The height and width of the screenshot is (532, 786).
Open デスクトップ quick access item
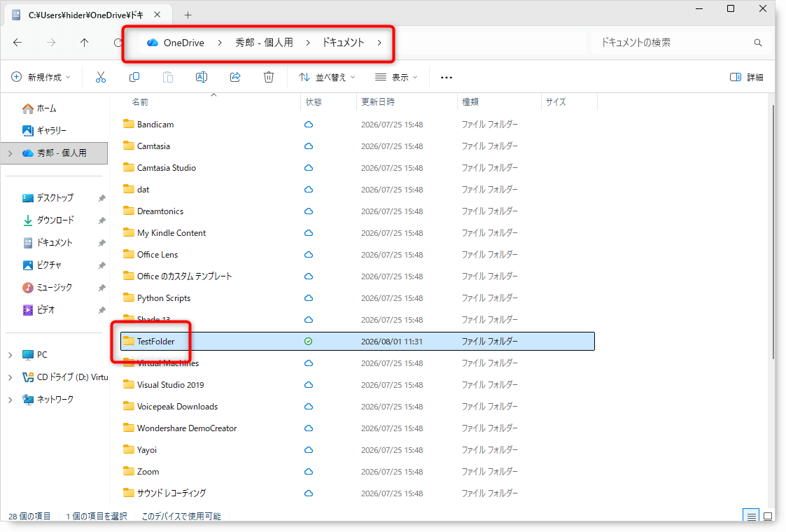48,197
